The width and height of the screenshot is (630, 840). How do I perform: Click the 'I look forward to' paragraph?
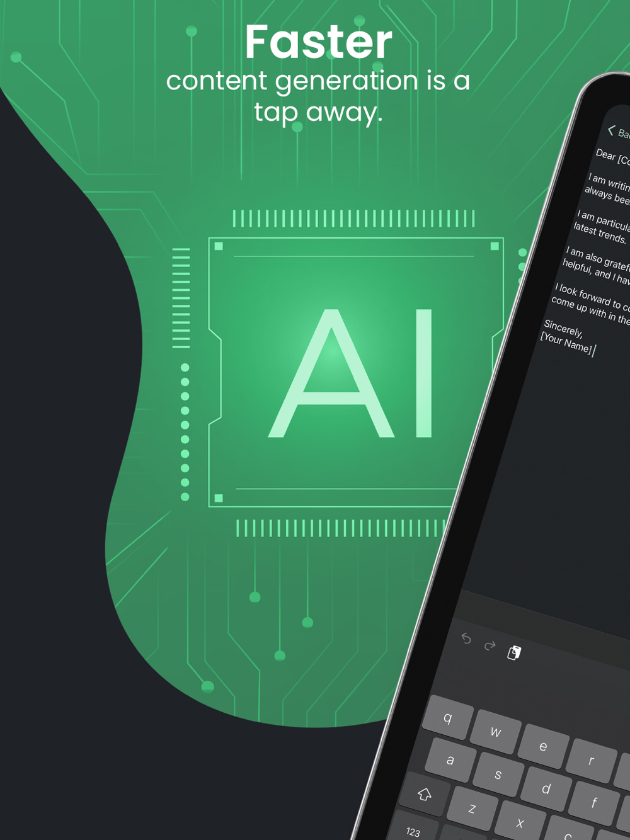point(590,304)
